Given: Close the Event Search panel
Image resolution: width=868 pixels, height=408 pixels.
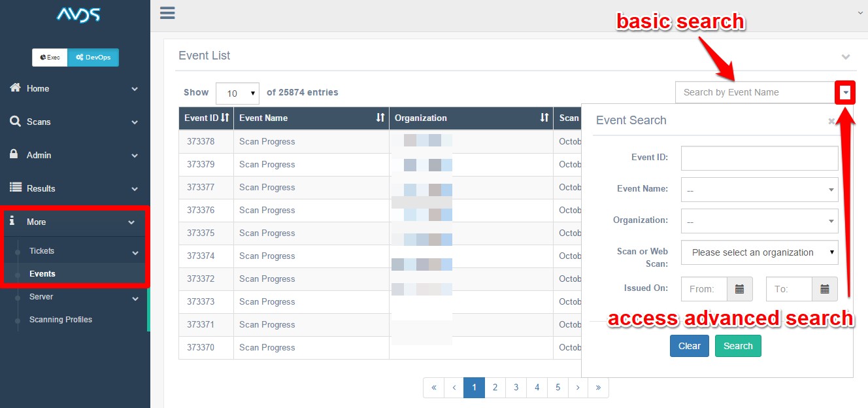Looking at the screenshot, I should (x=831, y=121).
